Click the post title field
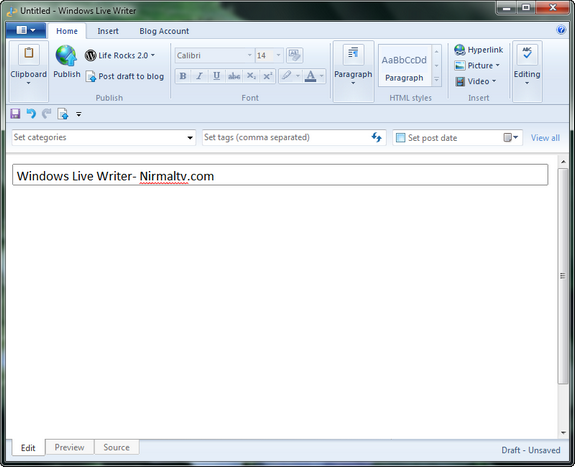The height and width of the screenshot is (467, 575). click(x=280, y=175)
